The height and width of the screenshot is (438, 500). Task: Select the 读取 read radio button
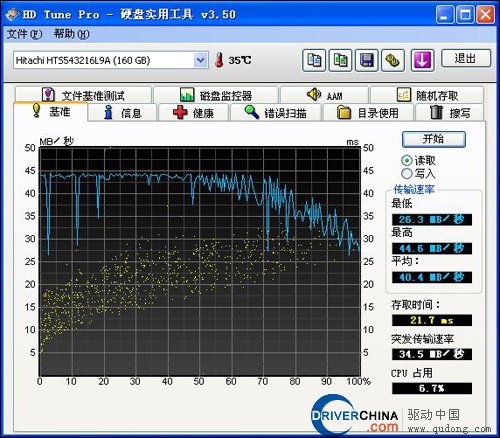pyautogui.click(x=407, y=161)
